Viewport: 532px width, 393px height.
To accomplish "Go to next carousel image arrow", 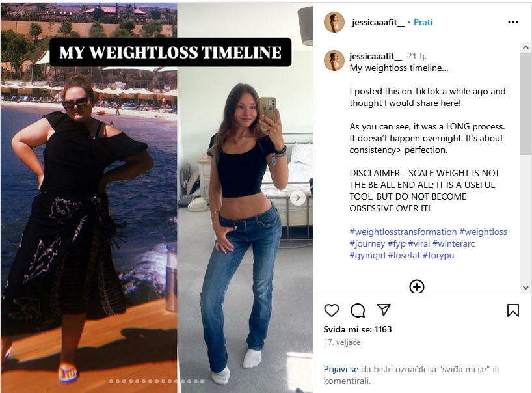I will (x=298, y=198).
